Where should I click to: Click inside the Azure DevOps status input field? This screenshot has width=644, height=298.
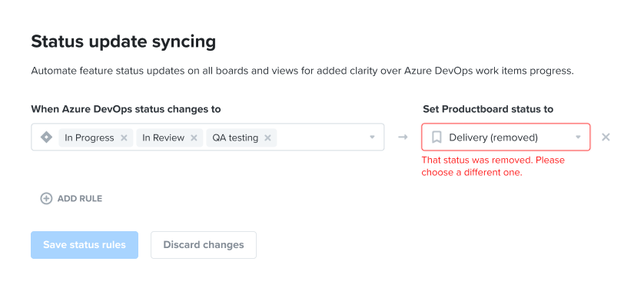(207, 137)
